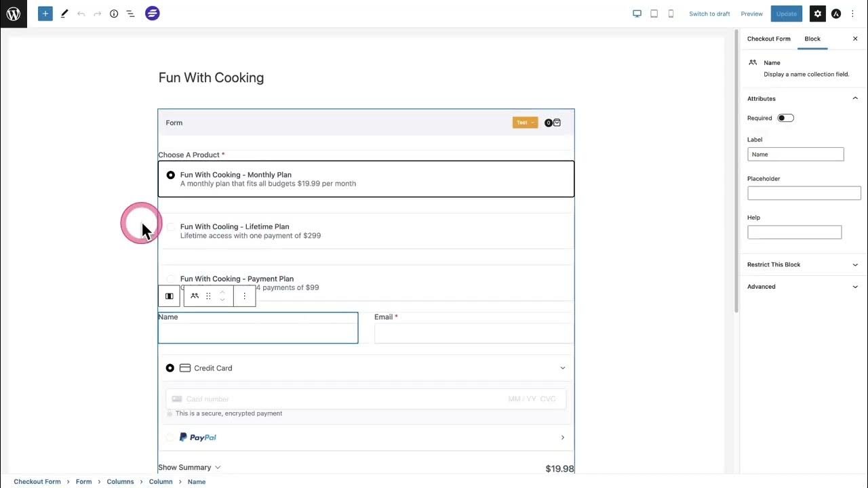The height and width of the screenshot is (488, 868).
Task: Click the block inserter plus button
Action: click(45, 14)
